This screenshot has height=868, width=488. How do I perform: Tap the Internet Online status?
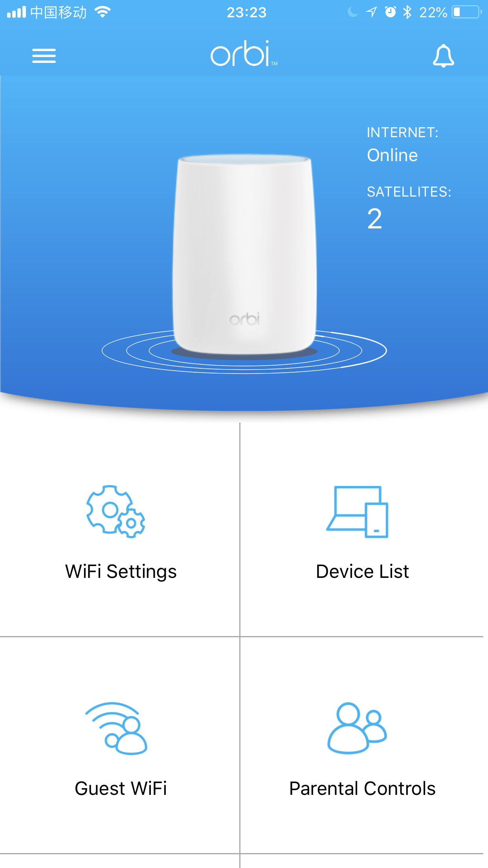coord(392,155)
